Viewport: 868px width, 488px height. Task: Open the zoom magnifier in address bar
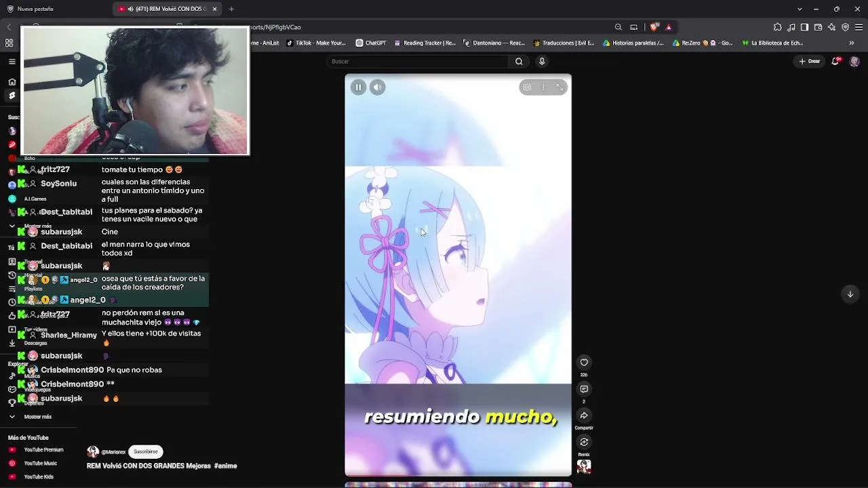pyautogui.click(x=618, y=27)
